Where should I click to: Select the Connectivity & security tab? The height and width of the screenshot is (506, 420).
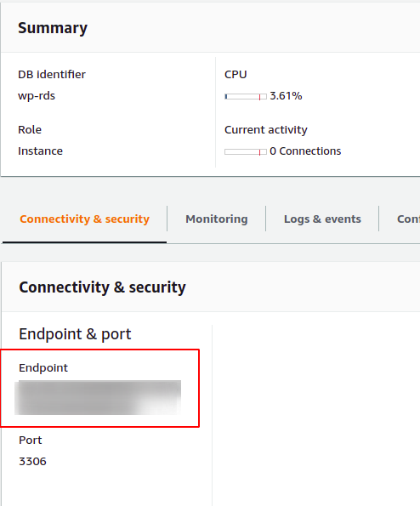84,219
